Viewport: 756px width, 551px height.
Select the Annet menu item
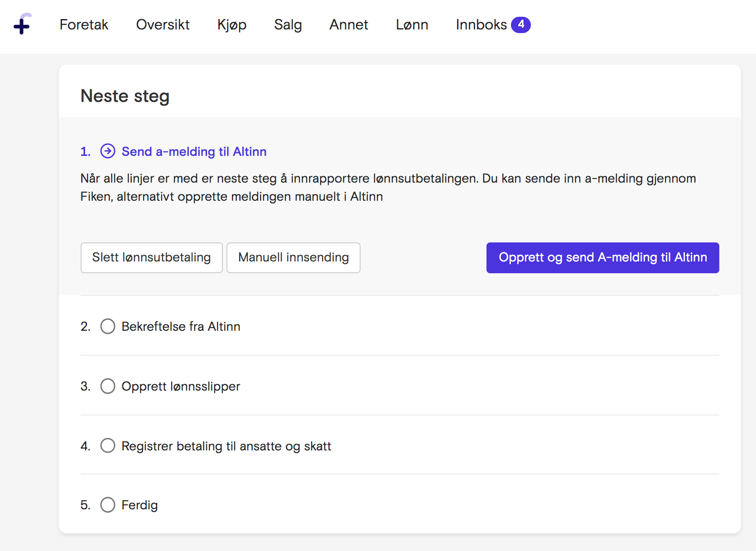click(x=349, y=24)
